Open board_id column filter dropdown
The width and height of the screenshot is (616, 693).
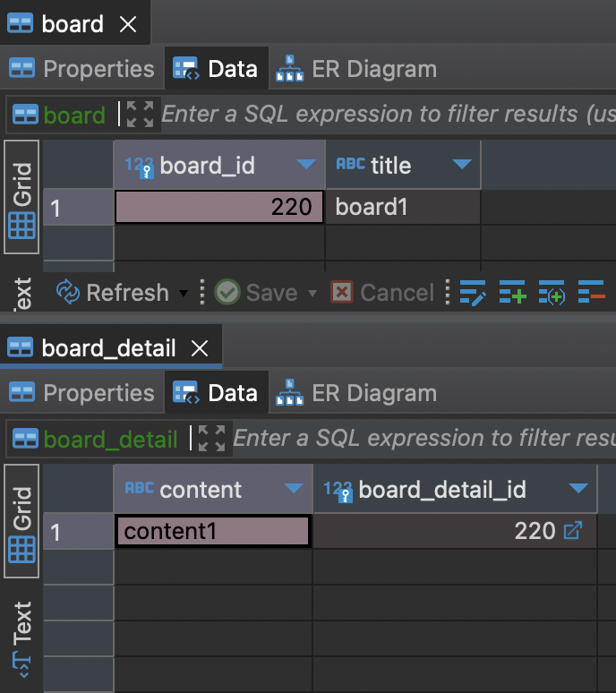click(306, 165)
